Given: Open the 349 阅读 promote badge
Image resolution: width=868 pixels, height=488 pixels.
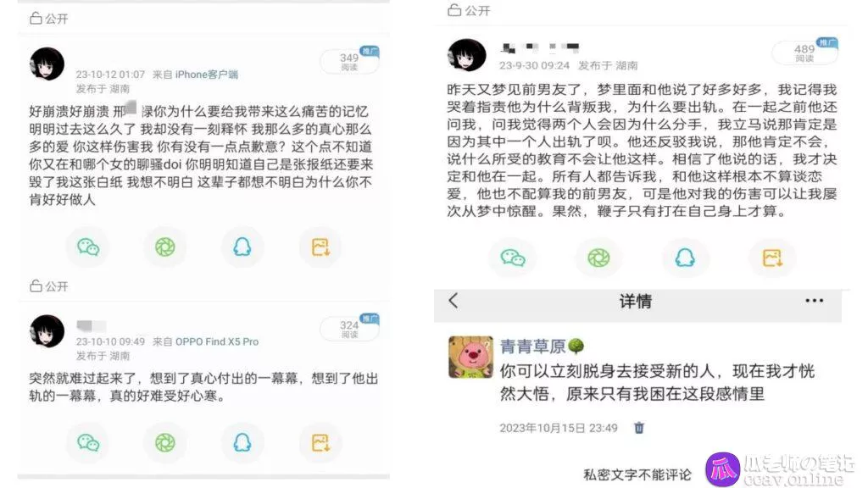Looking at the screenshot, I should click(350, 60).
